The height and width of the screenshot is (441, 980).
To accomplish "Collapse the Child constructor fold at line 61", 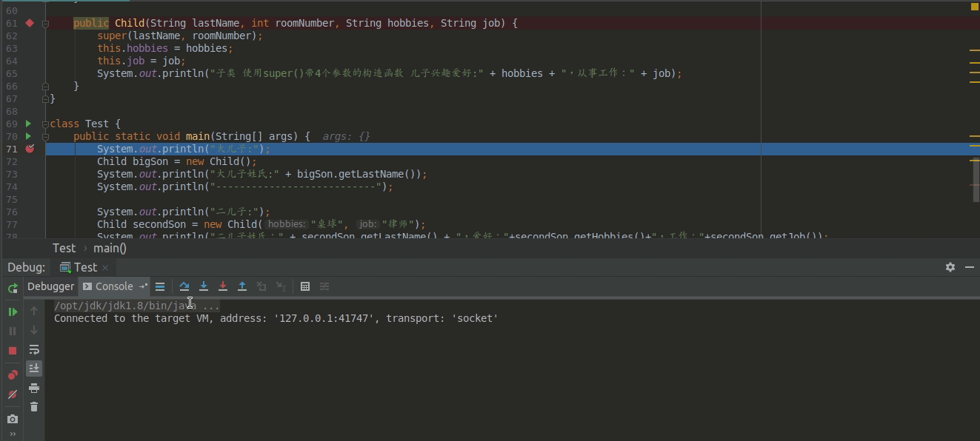I will [45, 24].
